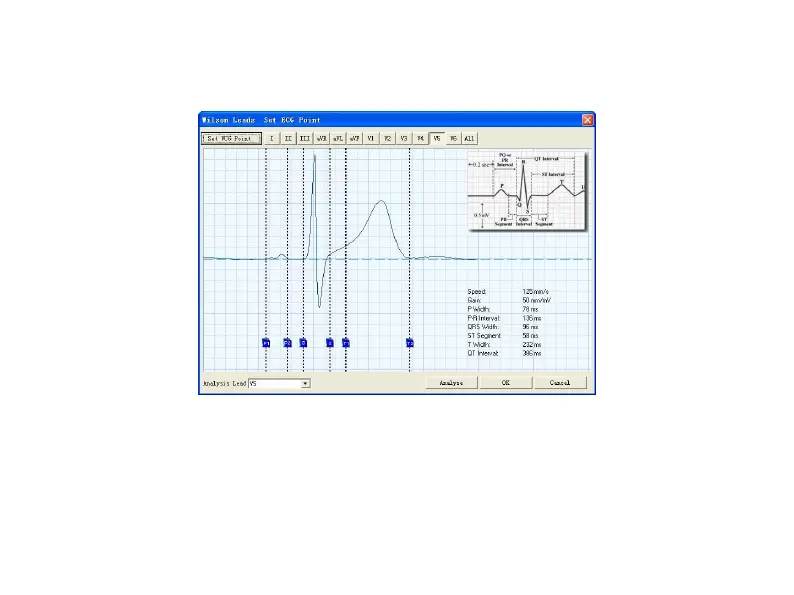Viewport: 794px width, 595px height.
Task: Select the T1 ECG point marker
Action: [346, 343]
